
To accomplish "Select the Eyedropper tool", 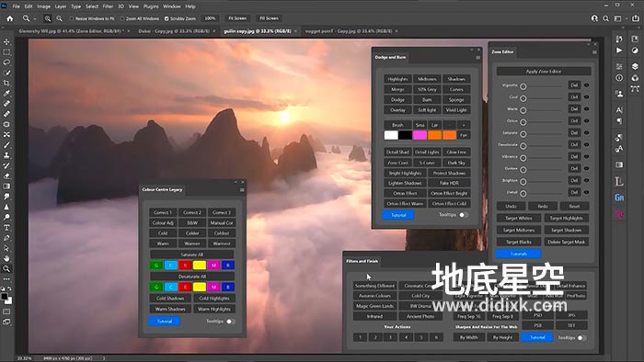I will (6, 94).
